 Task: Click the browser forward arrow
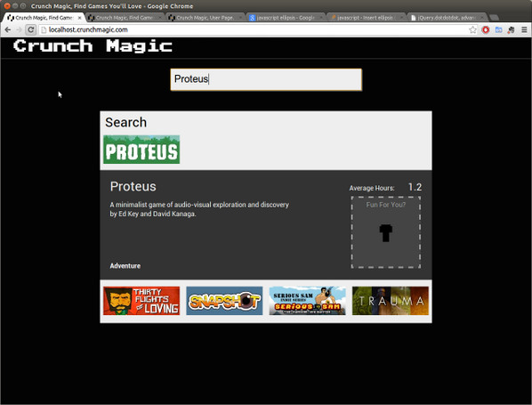coord(20,30)
